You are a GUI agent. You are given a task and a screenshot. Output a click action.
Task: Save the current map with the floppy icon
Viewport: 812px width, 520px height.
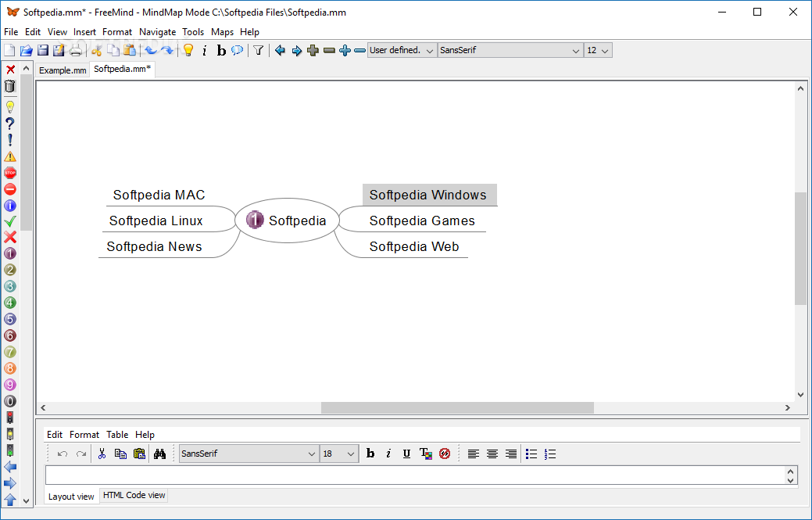tap(43, 50)
